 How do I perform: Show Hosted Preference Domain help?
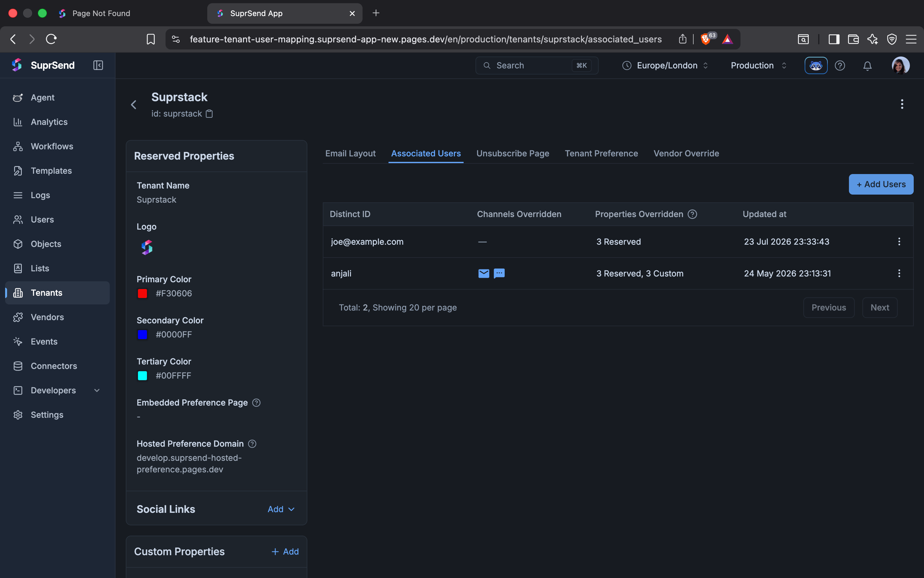coord(252,444)
